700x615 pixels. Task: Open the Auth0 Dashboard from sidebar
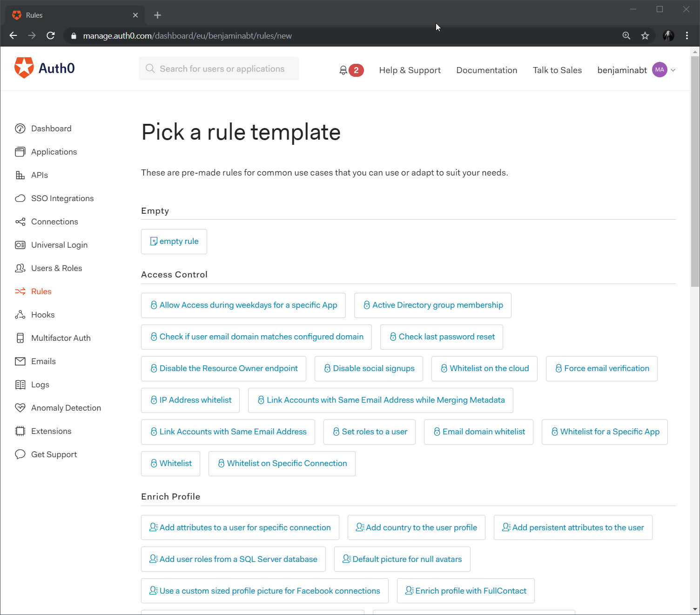(x=51, y=128)
